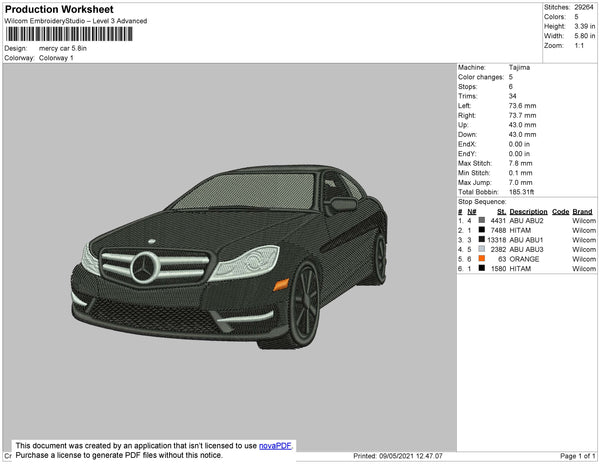The height and width of the screenshot is (464, 600).
Task: Select the light swatch for ABU ABU3
Action: click(x=482, y=249)
